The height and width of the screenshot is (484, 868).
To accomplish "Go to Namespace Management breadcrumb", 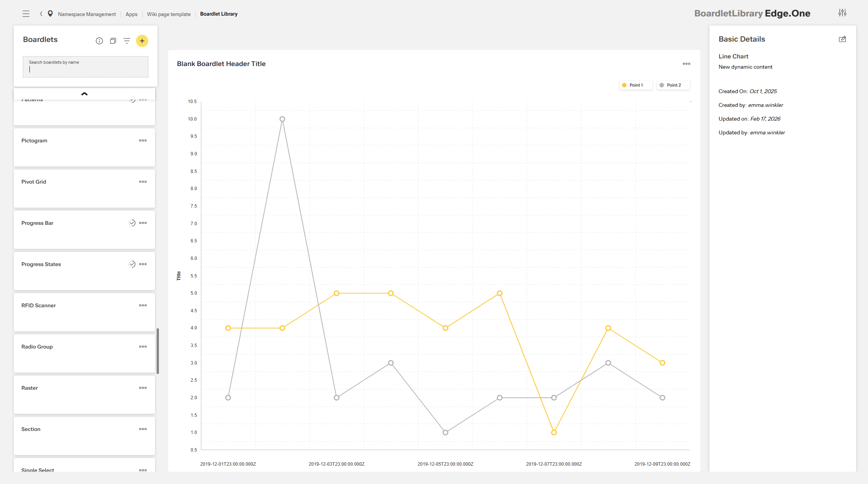I will [x=87, y=14].
